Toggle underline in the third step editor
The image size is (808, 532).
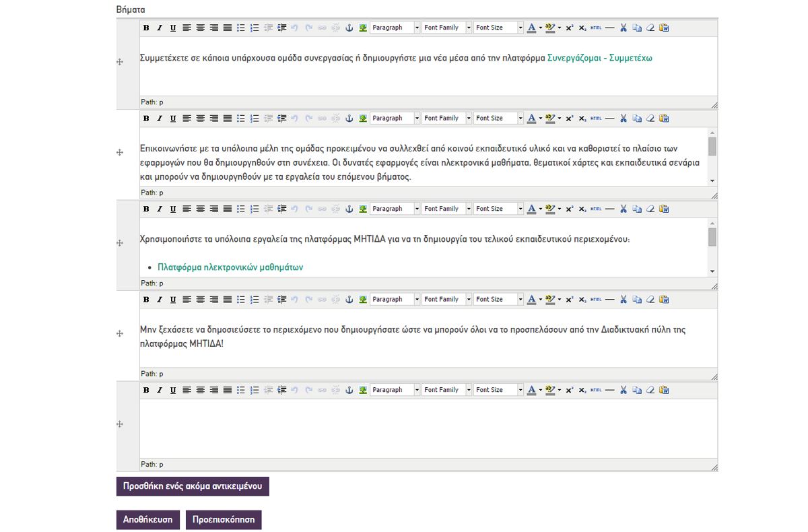click(x=173, y=209)
